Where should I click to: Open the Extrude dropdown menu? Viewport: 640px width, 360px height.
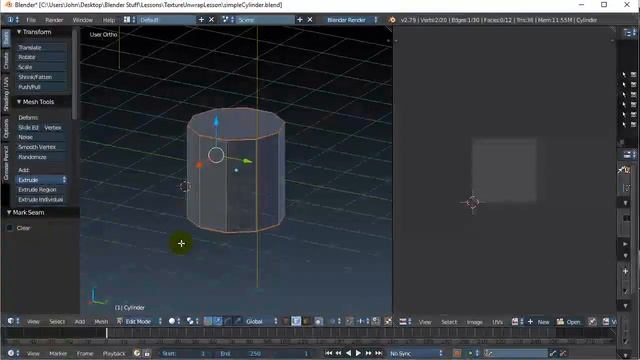point(41,180)
